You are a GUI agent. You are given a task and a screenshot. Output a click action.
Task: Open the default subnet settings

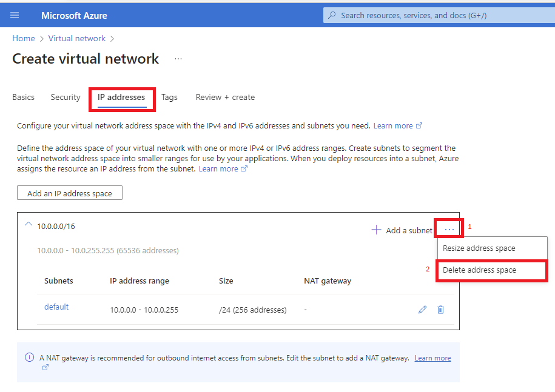(56, 307)
